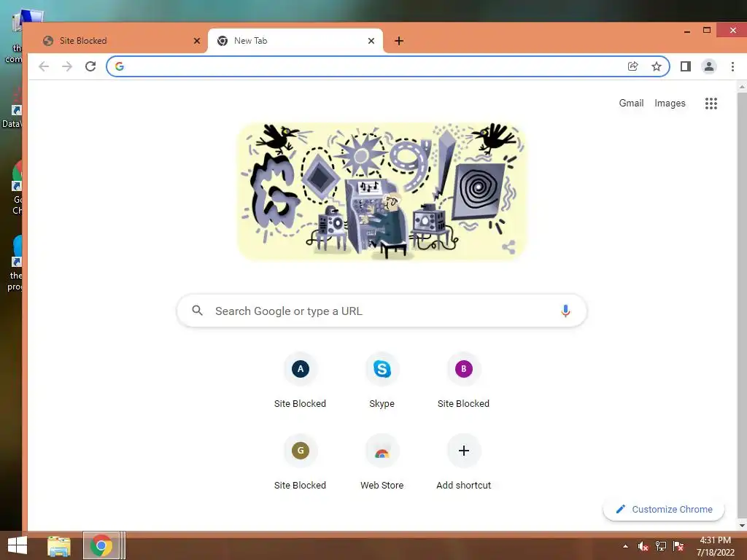Bookmark this tab with the star icon
The height and width of the screenshot is (560, 747).
657,66
